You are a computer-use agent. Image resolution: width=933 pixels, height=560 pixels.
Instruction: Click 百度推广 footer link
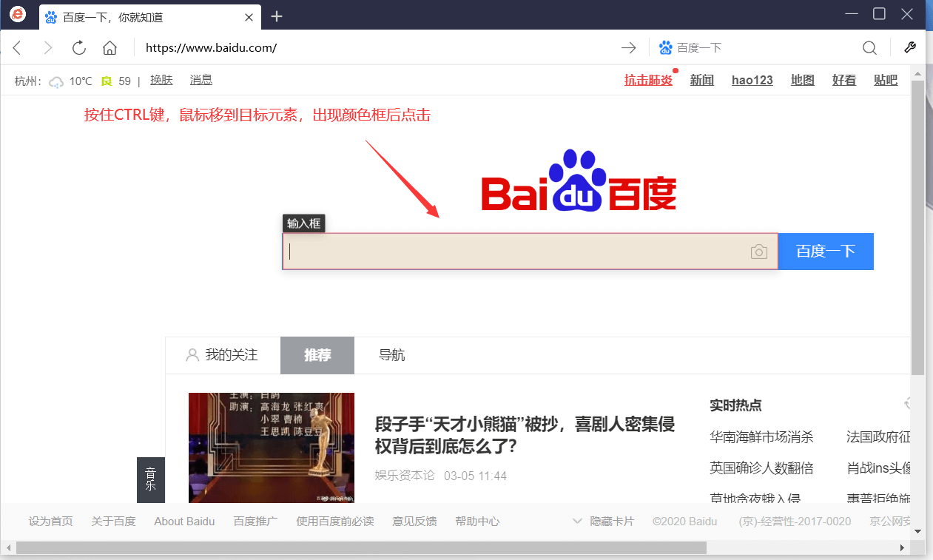pos(256,522)
